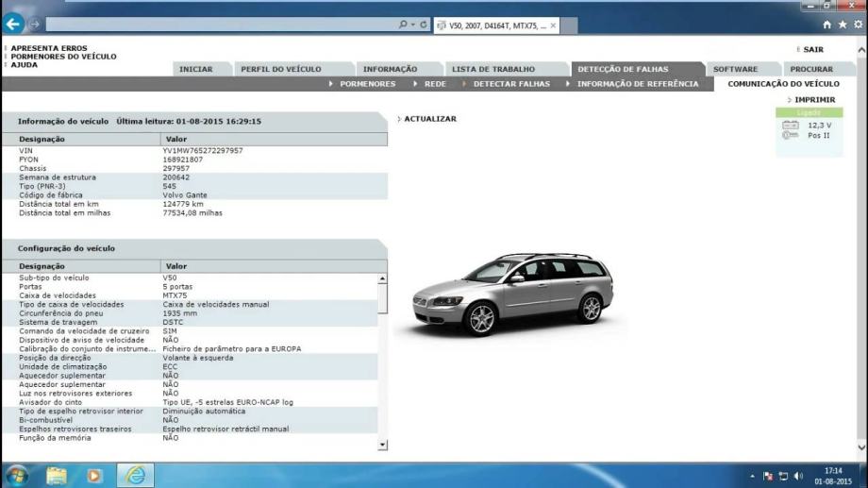Open File Explorer from the taskbar
Screen dimensions: 868x488
click(x=57, y=476)
